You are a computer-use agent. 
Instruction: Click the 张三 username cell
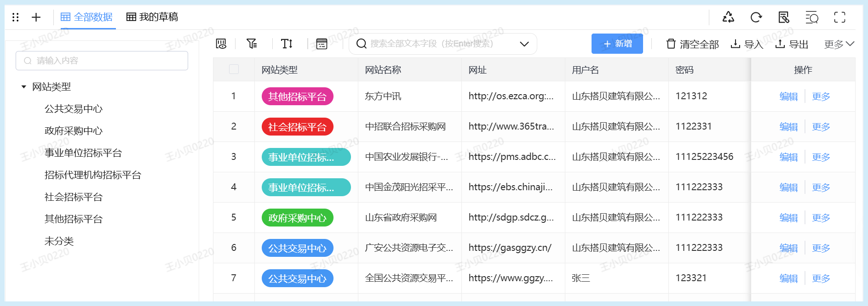[x=617, y=278]
